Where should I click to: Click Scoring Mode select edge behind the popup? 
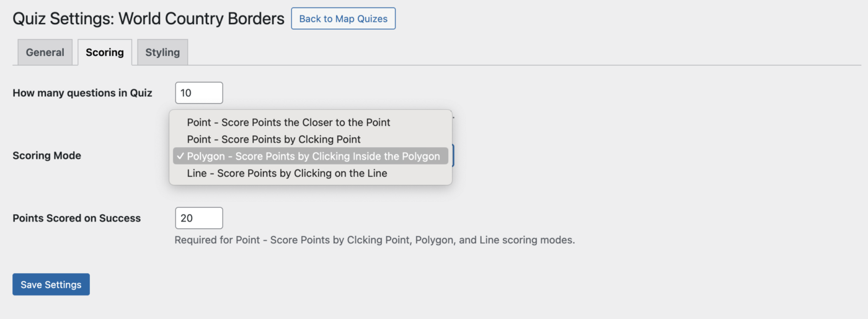454,156
